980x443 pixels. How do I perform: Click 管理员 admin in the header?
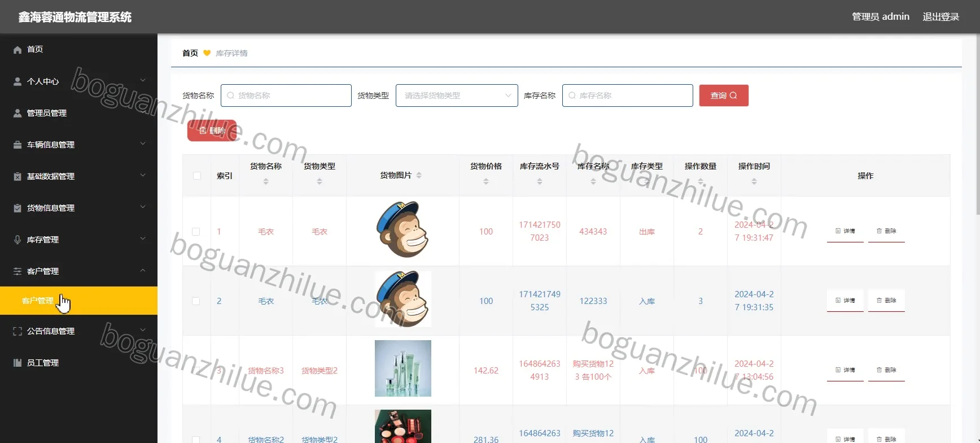(881, 17)
